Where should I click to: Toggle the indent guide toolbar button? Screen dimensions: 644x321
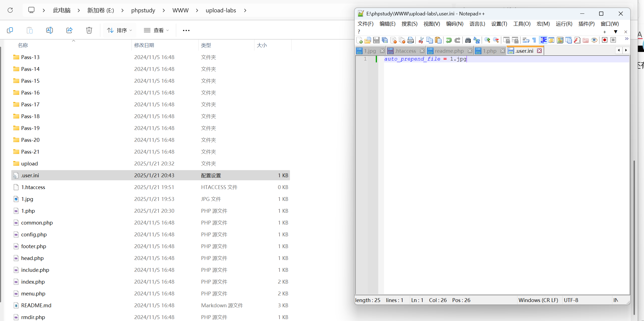[x=543, y=40]
